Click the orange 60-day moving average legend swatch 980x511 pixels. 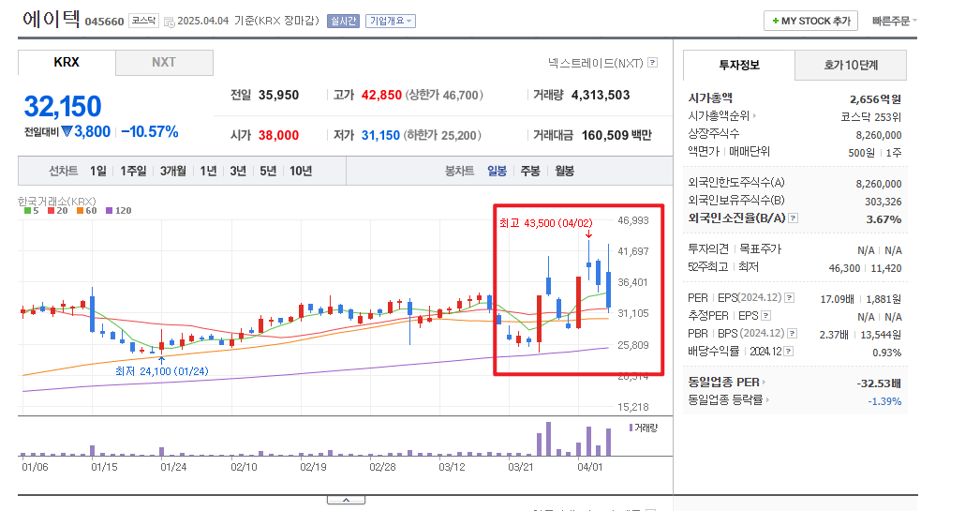click(80, 211)
